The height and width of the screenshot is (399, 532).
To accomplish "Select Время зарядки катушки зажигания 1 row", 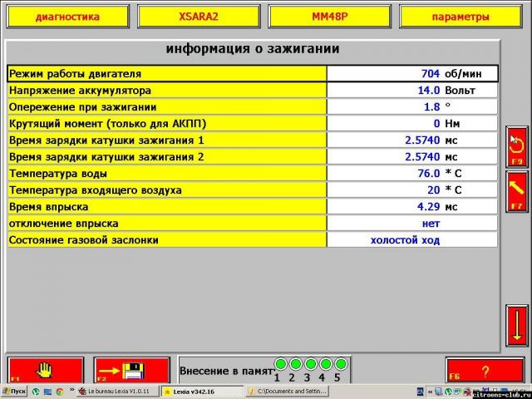I will coord(253,140).
